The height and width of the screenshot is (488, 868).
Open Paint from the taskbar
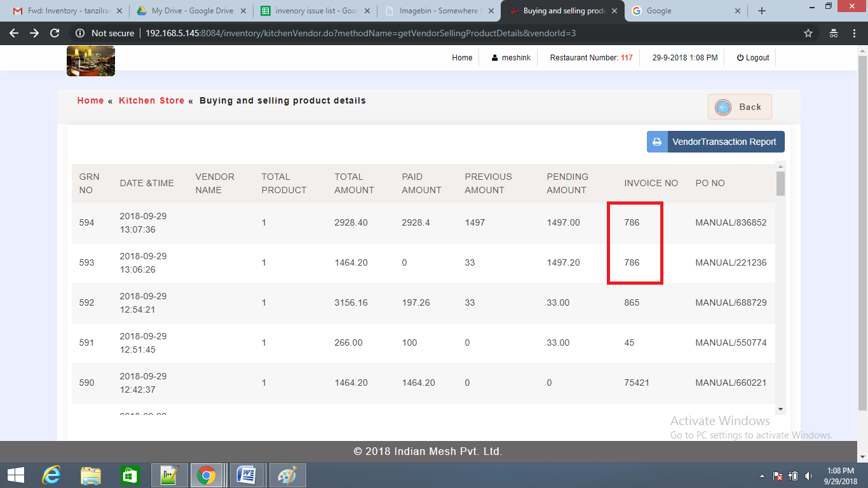pyautogui.click(x=287, y=475)
